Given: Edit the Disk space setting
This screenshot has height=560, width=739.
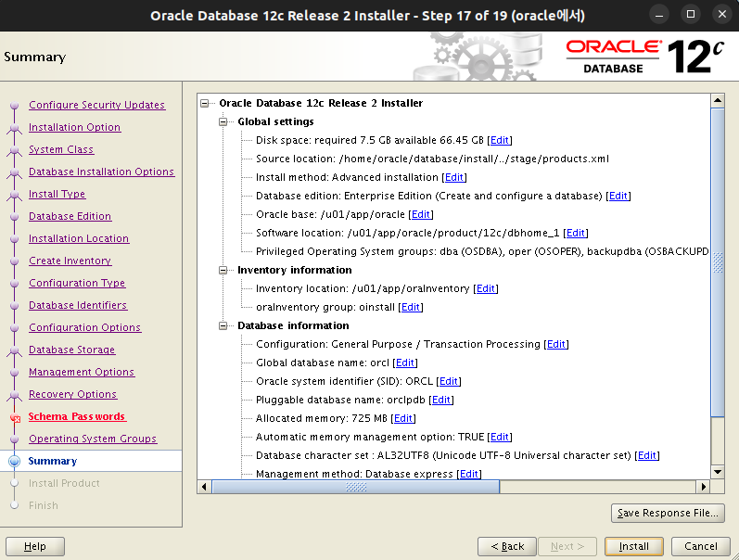Looking at the screenshot, I should [500, 140].
